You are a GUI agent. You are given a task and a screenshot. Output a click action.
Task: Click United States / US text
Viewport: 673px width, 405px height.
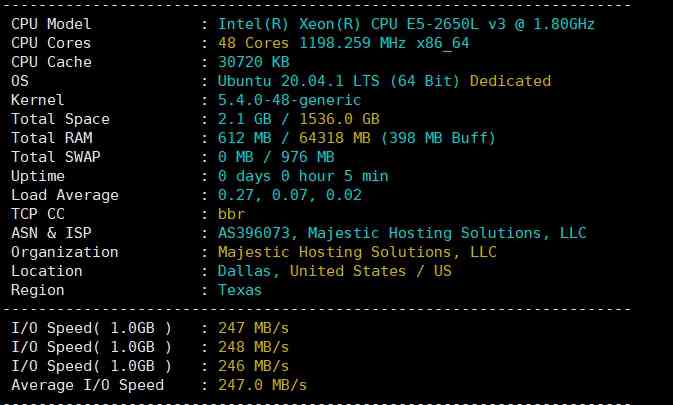pyautogui.click(x=371, y=271)
